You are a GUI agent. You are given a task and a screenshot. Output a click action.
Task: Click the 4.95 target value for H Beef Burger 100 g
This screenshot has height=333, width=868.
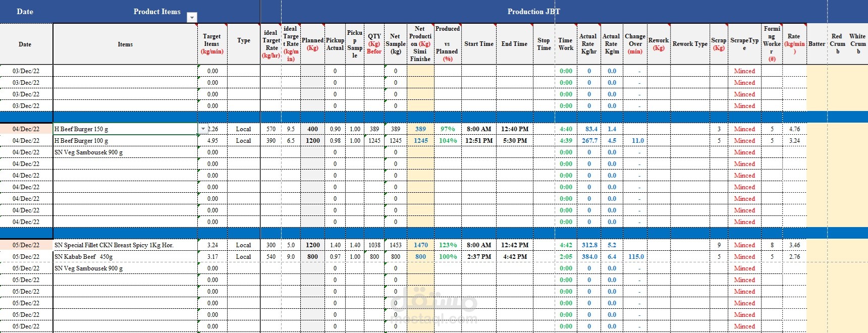(212, 141)
